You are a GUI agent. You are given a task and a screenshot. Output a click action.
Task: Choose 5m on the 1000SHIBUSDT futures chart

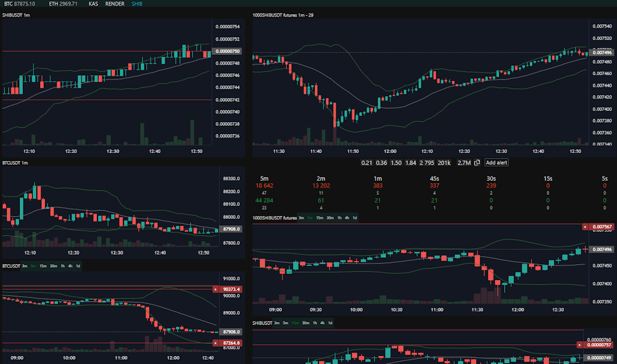[x=310, y=218]
